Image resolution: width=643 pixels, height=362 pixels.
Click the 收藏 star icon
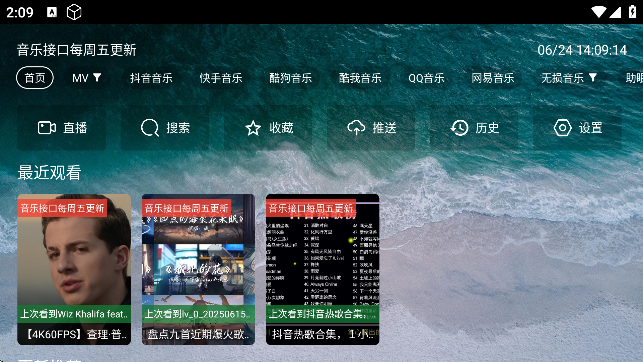tap(253, 128)
